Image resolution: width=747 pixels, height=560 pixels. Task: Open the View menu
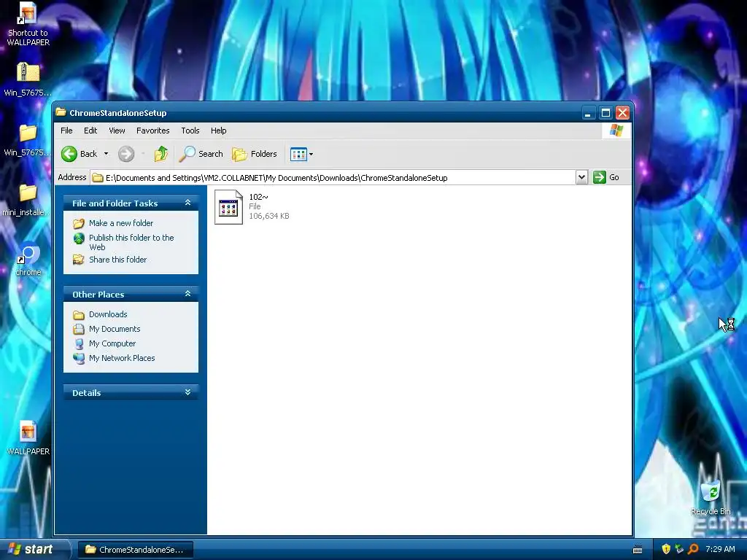117,131
